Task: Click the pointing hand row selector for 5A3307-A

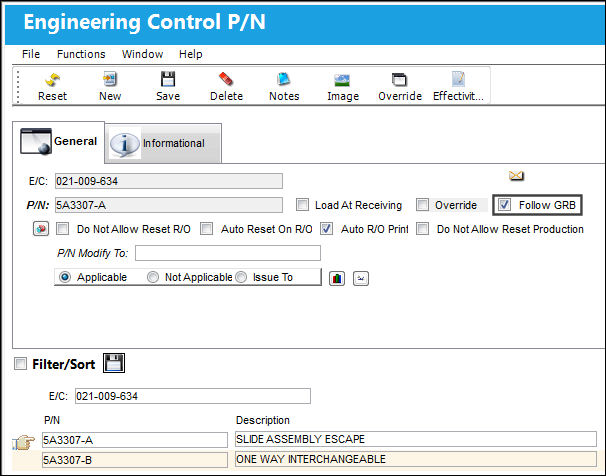Action: 23,442
